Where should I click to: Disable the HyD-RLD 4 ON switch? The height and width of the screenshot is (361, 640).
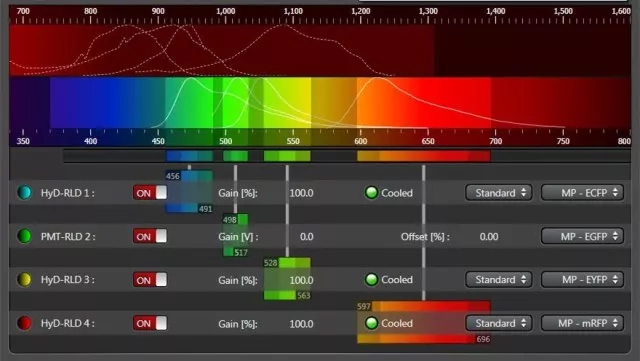point(150,323)
